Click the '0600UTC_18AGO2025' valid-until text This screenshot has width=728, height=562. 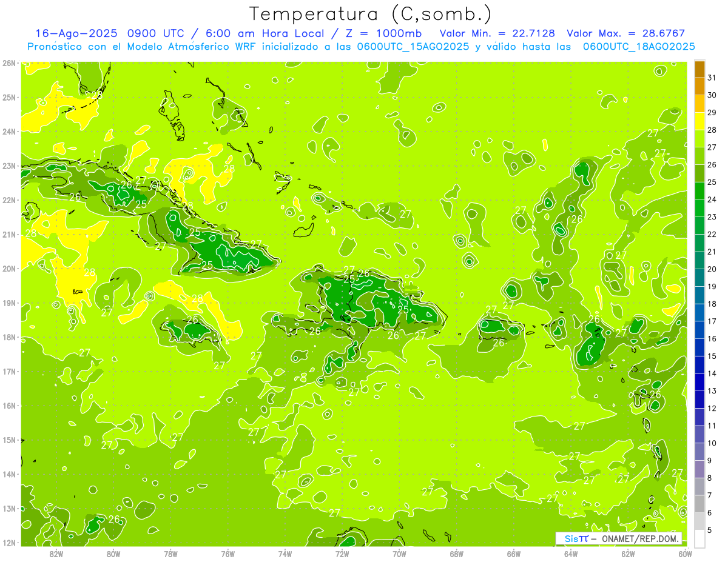(639, 47)
